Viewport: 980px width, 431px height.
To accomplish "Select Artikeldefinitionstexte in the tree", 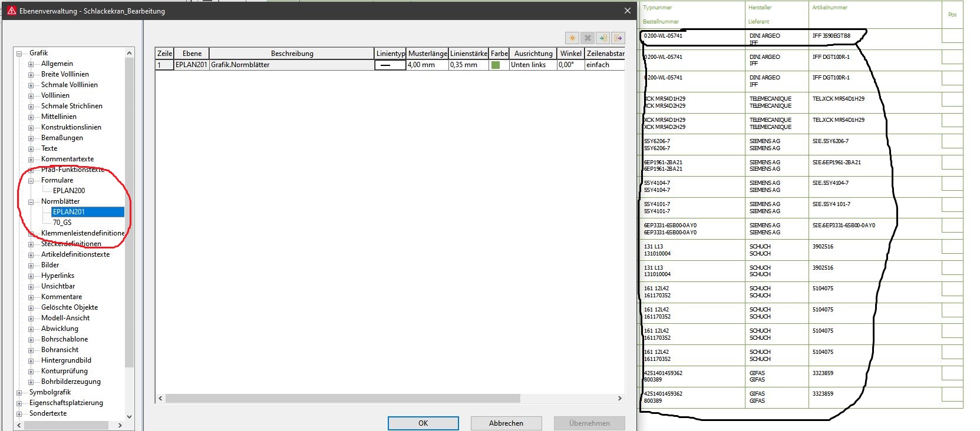I will click(x=75, y=254).
